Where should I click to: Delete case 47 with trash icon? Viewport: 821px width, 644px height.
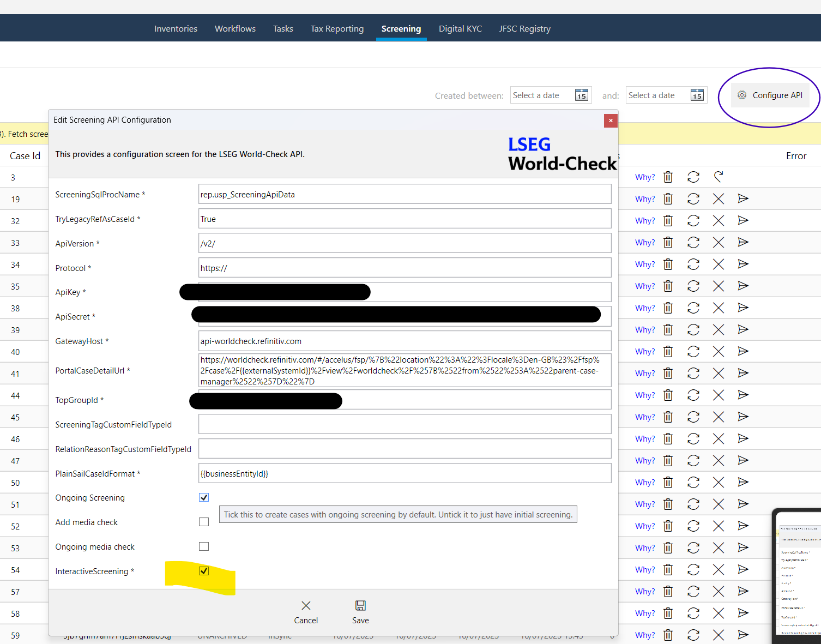(x=668, y=461)
